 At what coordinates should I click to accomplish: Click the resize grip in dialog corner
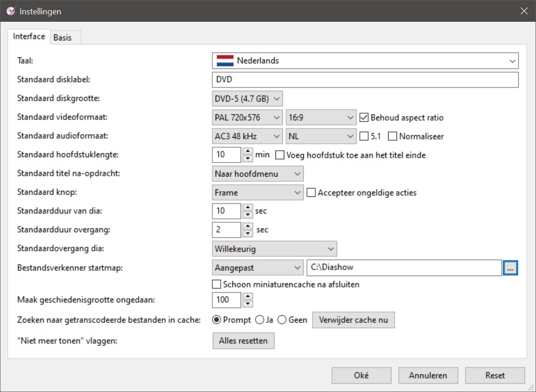coord(531,387)
